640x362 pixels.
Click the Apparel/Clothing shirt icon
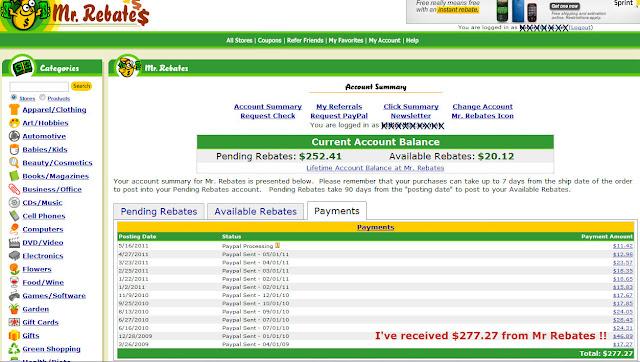14,109
